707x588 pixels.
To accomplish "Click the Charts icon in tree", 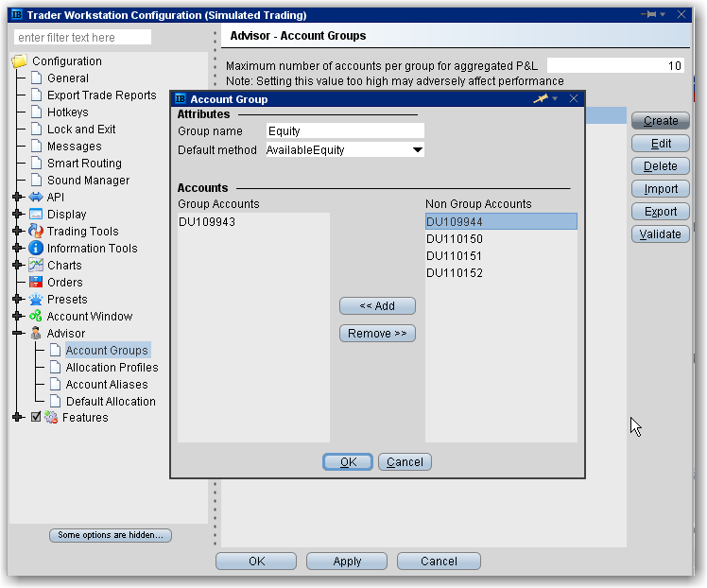I will pyautogui.click(x=36, y=266).
